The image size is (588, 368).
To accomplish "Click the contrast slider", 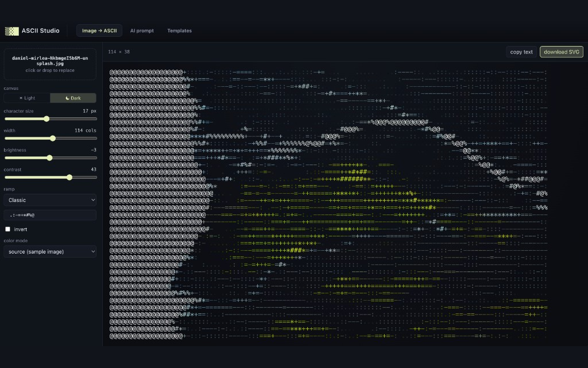I will (x=51, y=177).
